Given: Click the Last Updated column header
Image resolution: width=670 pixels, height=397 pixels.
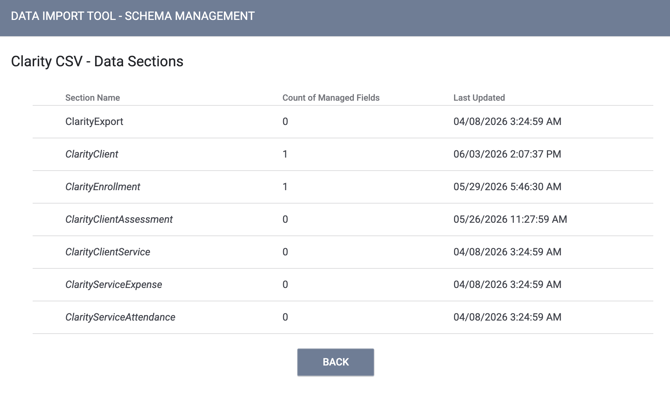Looking at the screenshot, I should click(x=479, y=97).
